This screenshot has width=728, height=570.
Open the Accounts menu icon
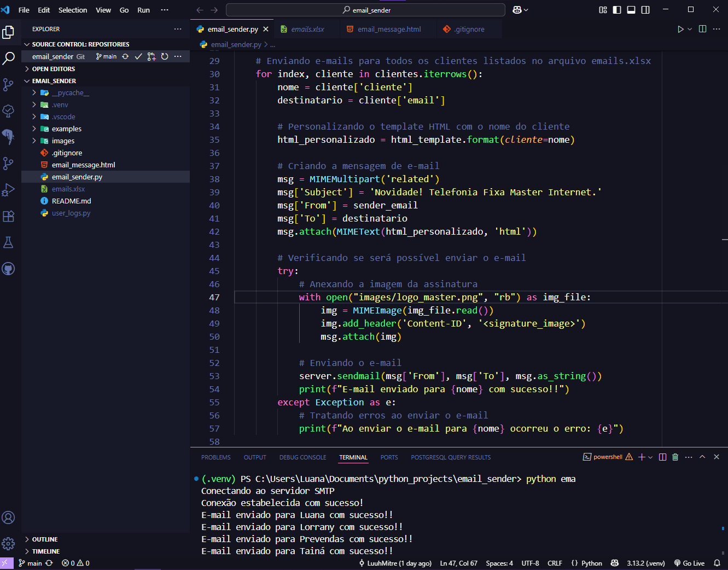[8, 517]
